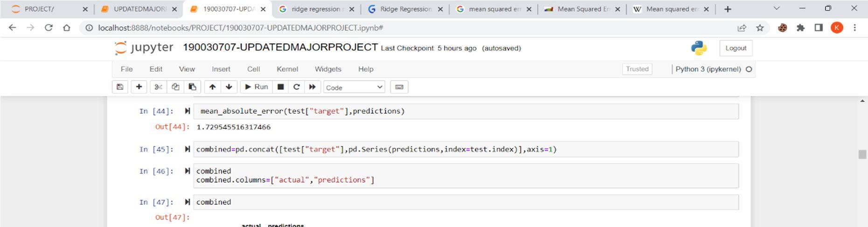Click the Run button
This screenshot has width=868, height=227.
click(256, 87)
